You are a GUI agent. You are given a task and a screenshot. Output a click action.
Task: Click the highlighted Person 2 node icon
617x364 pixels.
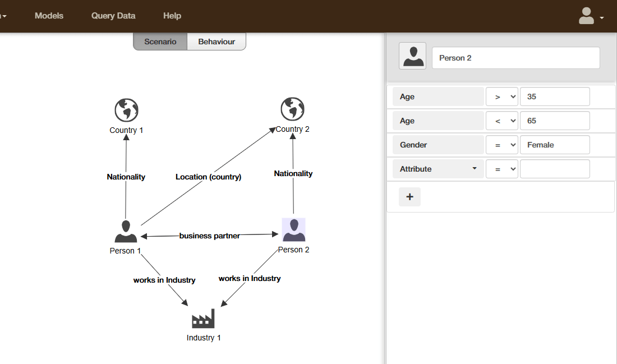point(293,230)
